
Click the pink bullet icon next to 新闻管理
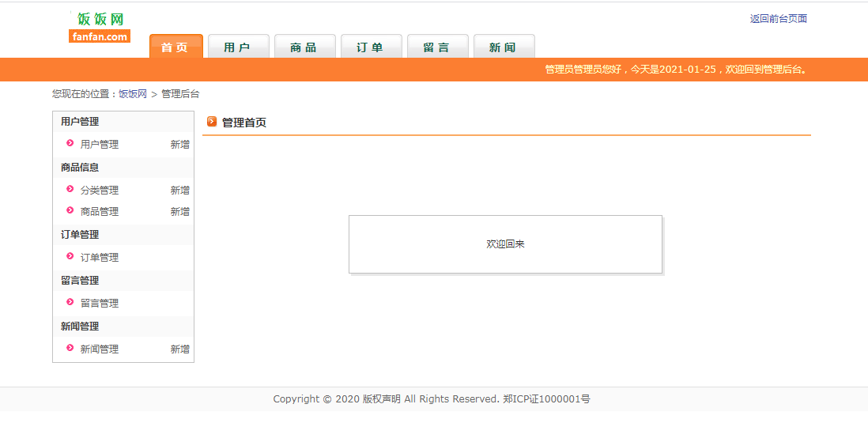coord(70,348)
